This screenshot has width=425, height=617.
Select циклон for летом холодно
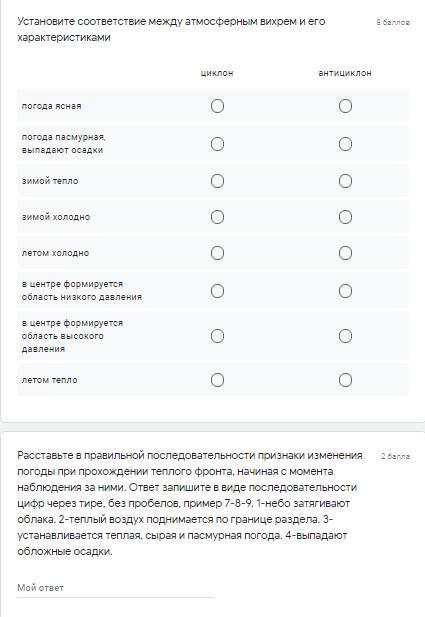217,253
